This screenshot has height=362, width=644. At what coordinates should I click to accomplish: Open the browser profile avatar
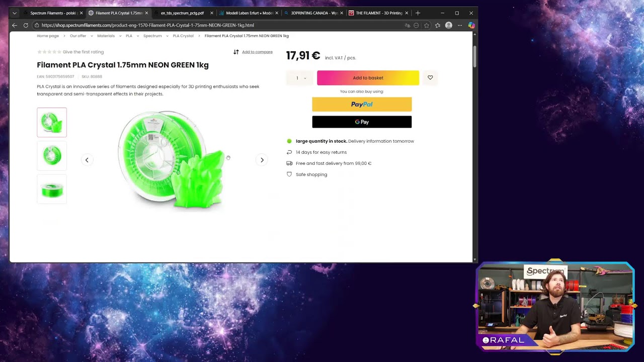449,25
